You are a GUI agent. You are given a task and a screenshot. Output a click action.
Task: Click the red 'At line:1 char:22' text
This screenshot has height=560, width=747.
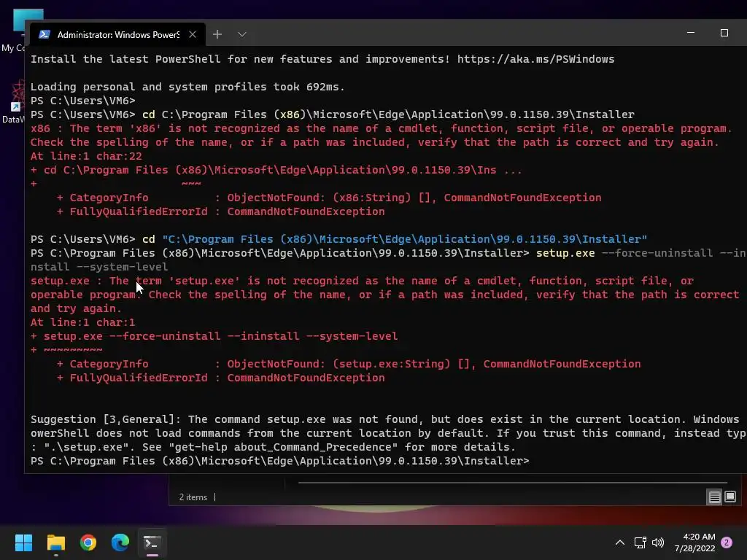coord(86,156)
